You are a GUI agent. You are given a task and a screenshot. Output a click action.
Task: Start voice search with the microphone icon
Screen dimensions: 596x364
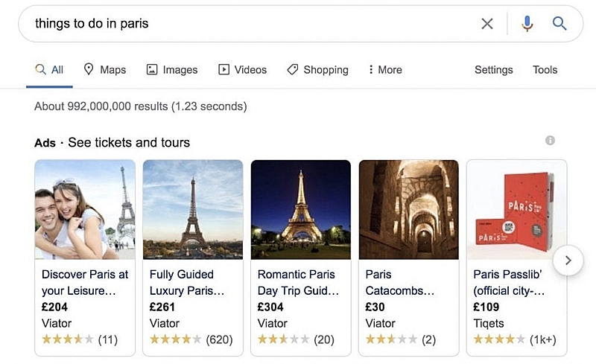[527, 24]
